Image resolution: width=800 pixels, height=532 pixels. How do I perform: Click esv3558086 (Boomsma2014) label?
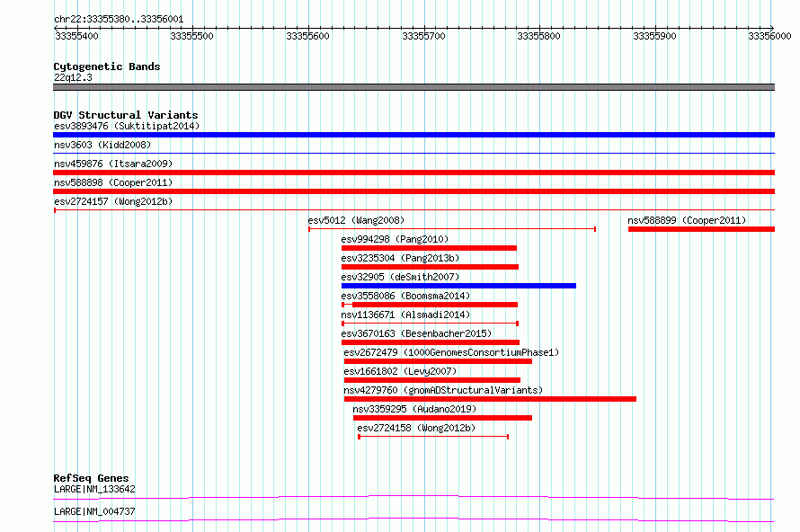point(405,296)
